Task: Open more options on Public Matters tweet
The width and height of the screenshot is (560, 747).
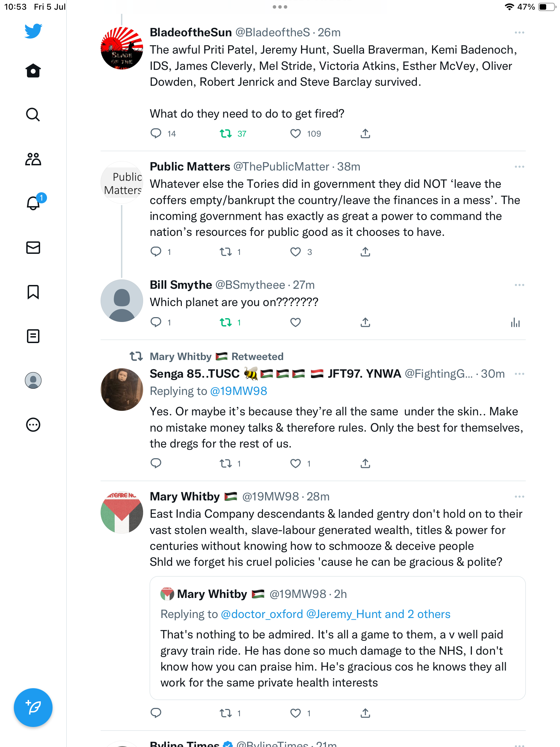Action: [x=519, y=167]
